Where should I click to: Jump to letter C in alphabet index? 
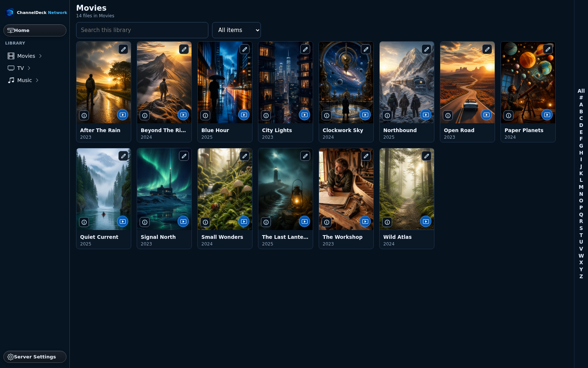[581, 118]
